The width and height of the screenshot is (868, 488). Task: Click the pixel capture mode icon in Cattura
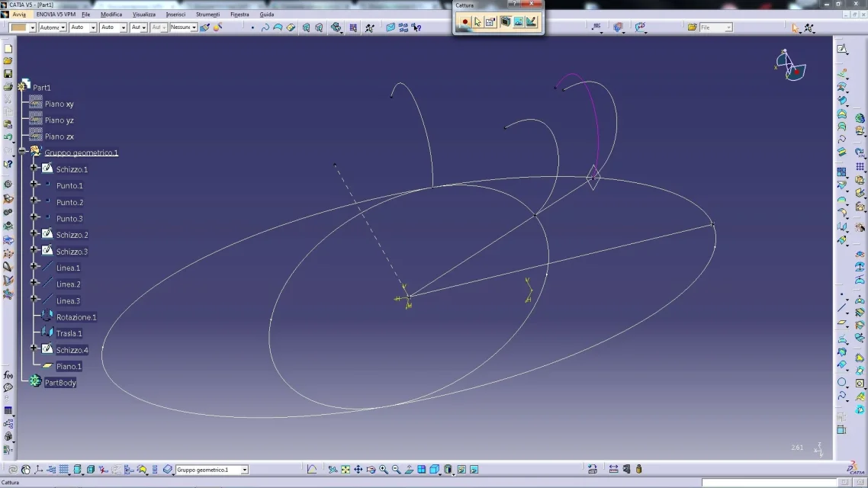[505, 22]
